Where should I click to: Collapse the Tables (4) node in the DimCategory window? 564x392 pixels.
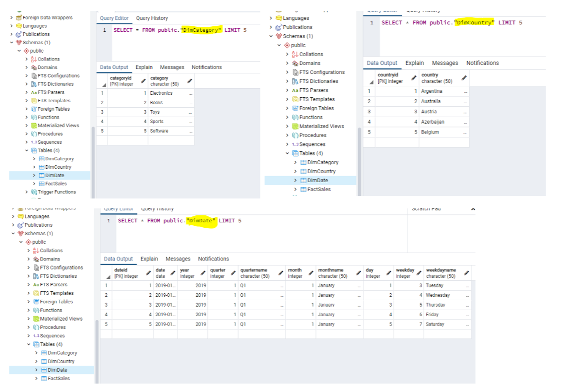[27, 150]
